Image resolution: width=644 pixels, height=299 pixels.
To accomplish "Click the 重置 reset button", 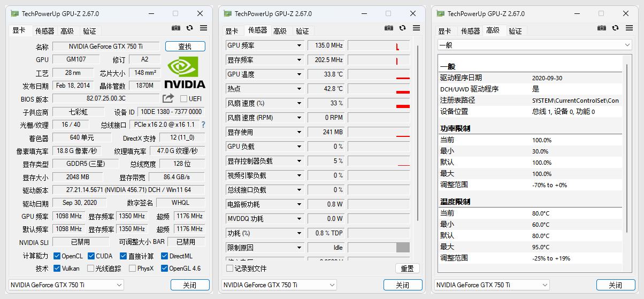I will pyautogui.click(x=408, y=269).
